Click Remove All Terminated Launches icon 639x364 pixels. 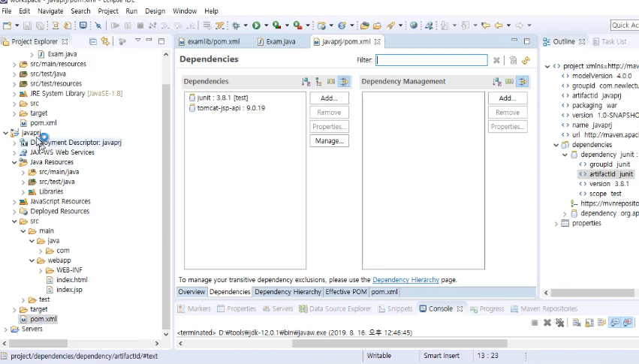[560, 323]
